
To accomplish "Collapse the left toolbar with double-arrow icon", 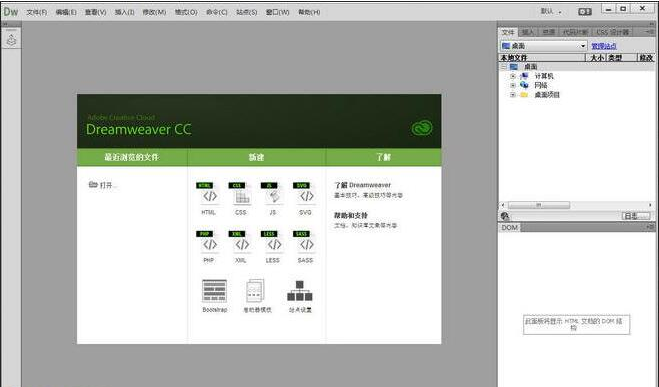I will [x=5, y=24].
